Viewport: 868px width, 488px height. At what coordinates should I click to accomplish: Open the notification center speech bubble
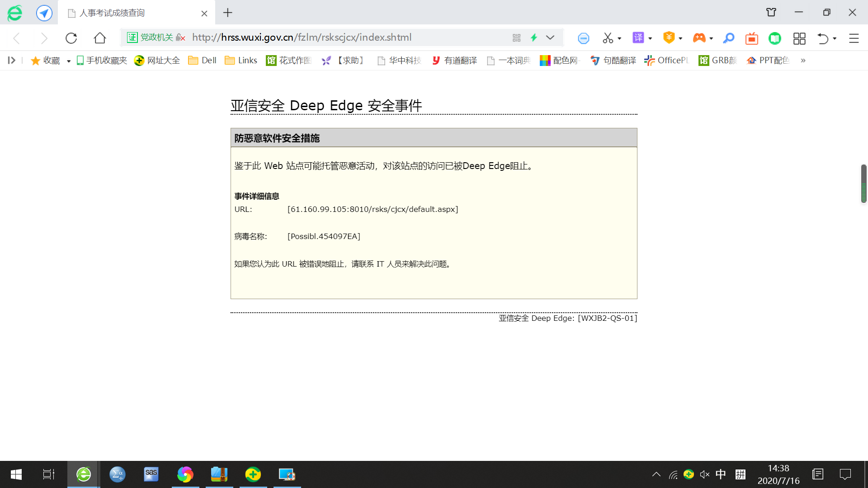point(845,474)
